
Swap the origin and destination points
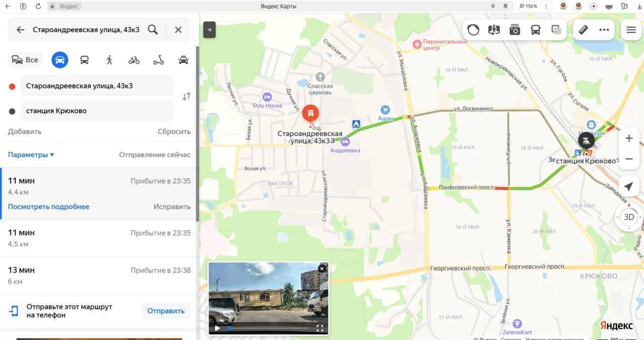coord(186,96)
